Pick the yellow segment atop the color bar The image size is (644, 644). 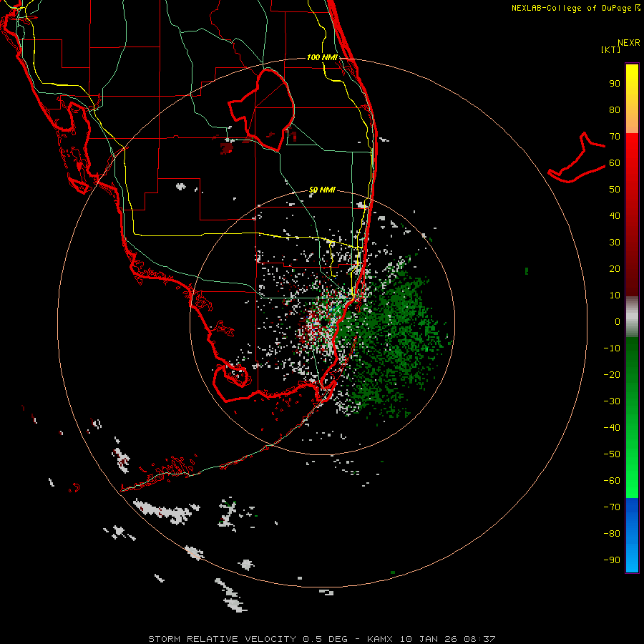click(632, 99)
